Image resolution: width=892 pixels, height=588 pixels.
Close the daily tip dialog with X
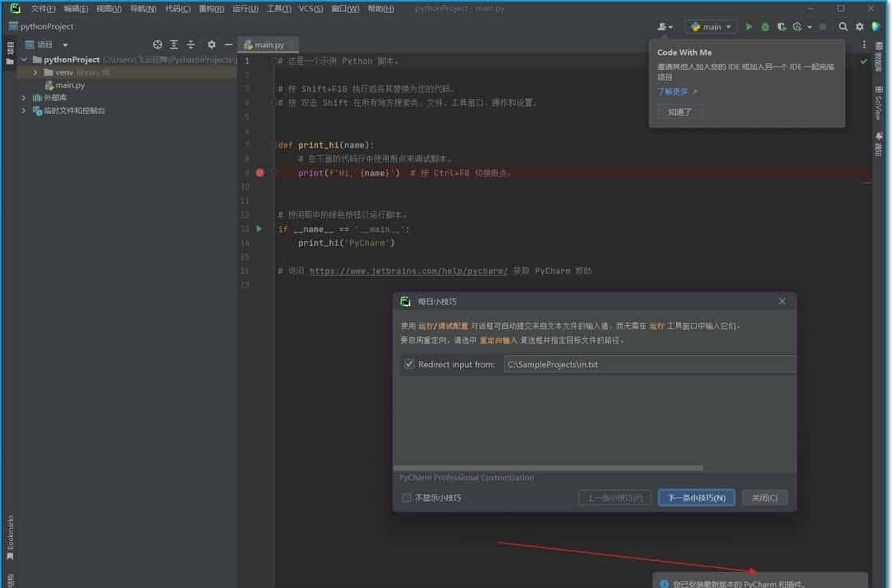tap(782, 301)
